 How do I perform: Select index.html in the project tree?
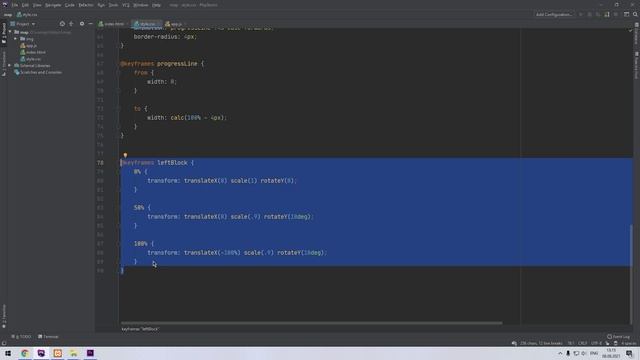[x=33, y=52]
